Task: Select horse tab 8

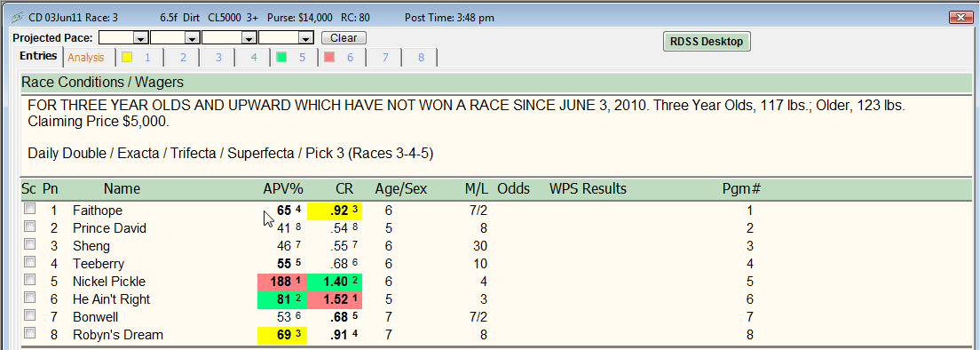Action: [421, 58]
